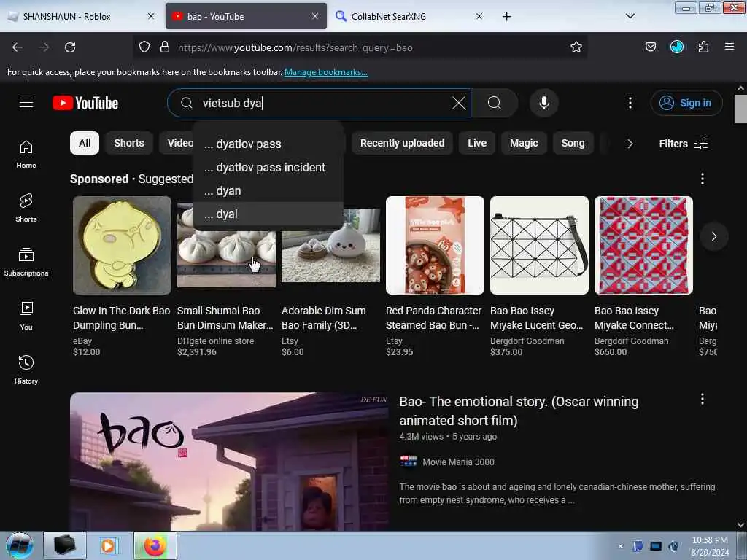Open History in the sidebar

pyautogui.click(x=26, y=370)
